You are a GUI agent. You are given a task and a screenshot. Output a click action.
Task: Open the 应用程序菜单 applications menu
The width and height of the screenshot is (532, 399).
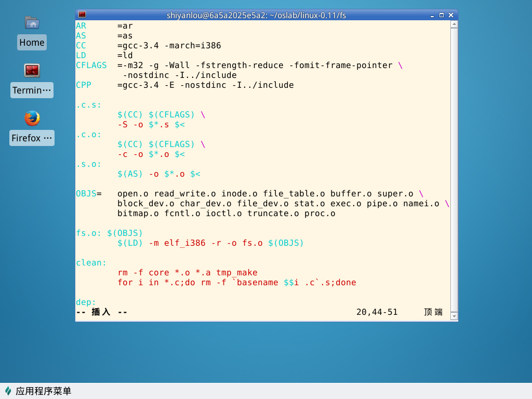click(x=44, y=391)
